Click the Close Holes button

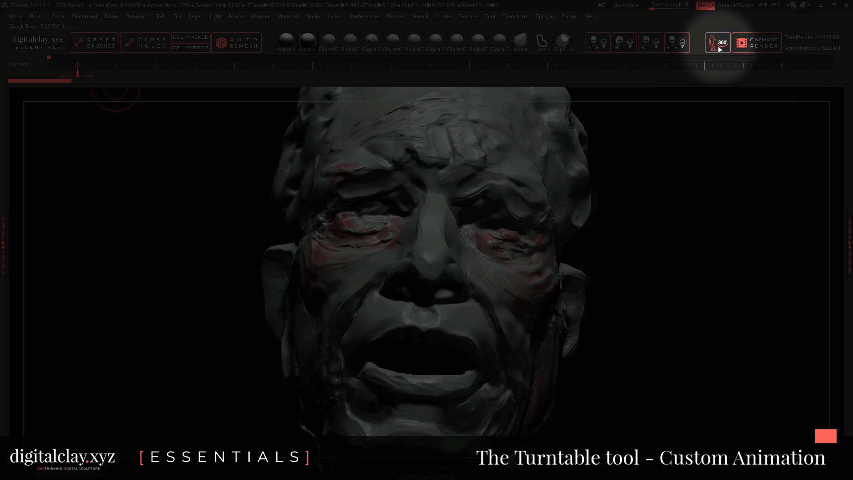[145, 43]
